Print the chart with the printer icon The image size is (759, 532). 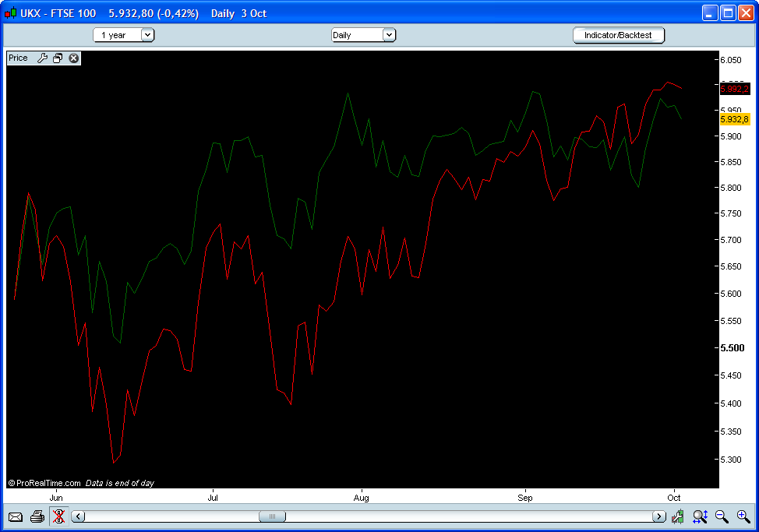(37, 516)
